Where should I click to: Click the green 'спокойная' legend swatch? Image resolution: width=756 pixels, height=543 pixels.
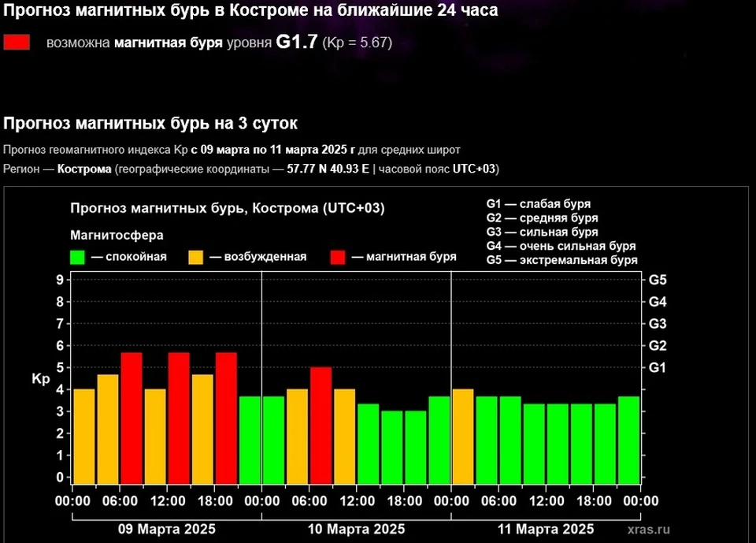(x=77, y=257)
